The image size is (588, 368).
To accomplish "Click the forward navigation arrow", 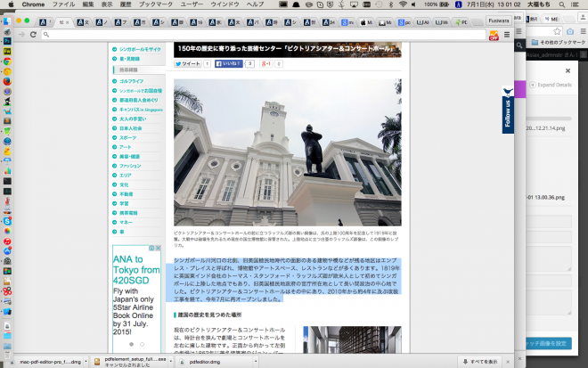I will pos(21,35).
